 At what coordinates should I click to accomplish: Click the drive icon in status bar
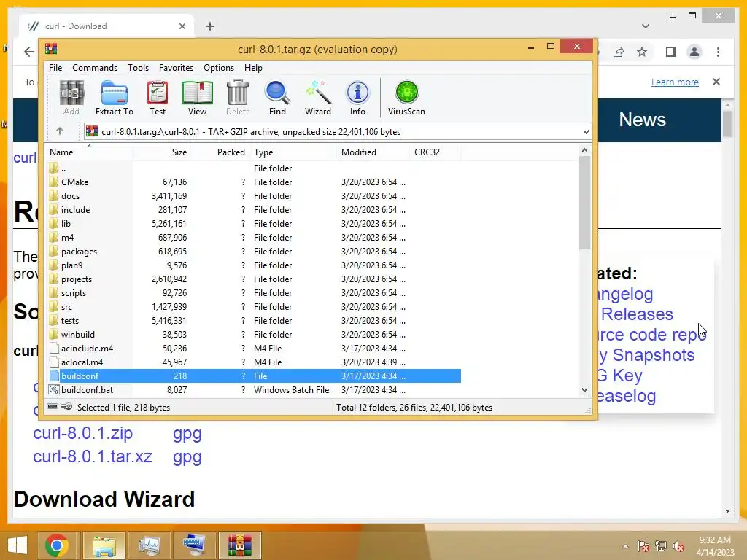[53, 407]
